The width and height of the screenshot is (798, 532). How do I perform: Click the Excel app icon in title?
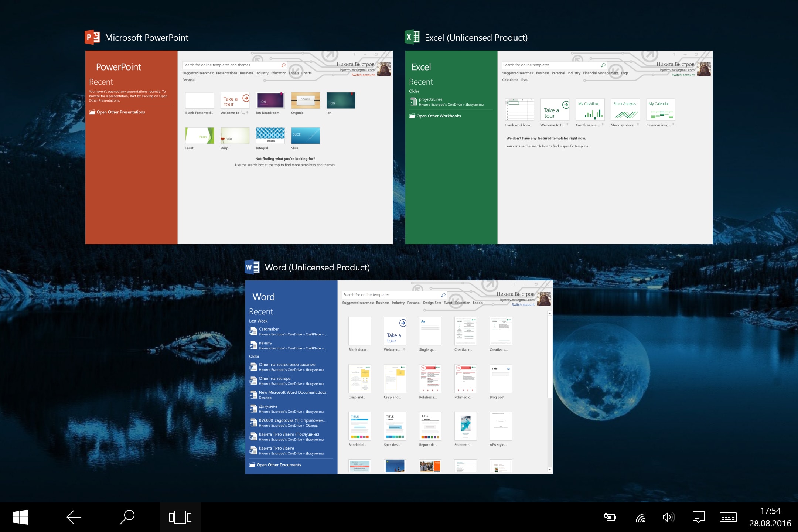[412, 37]
